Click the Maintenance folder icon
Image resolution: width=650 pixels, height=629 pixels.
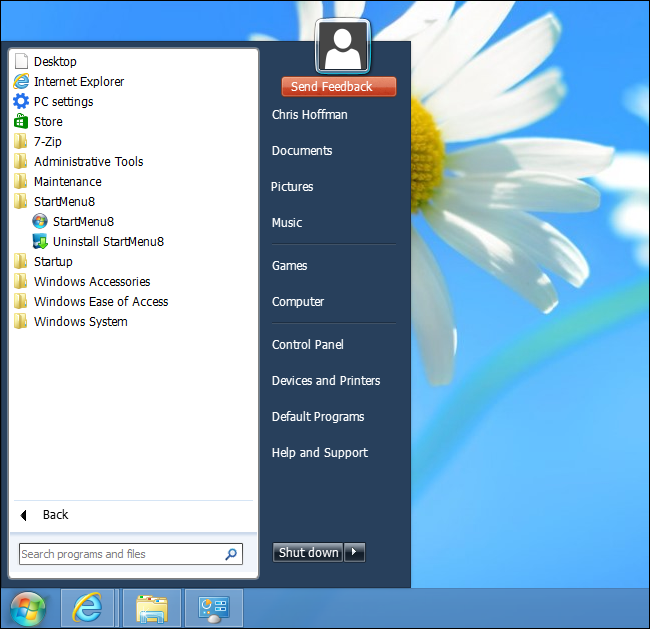point(21,181)
